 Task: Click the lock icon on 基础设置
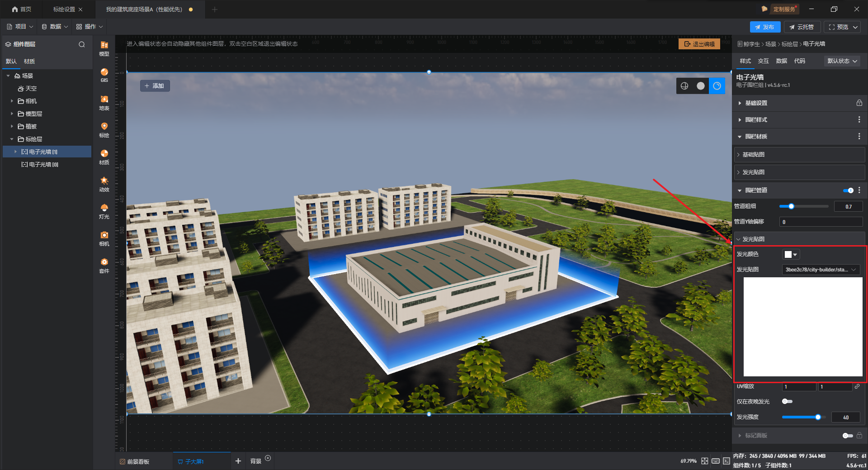859,103
